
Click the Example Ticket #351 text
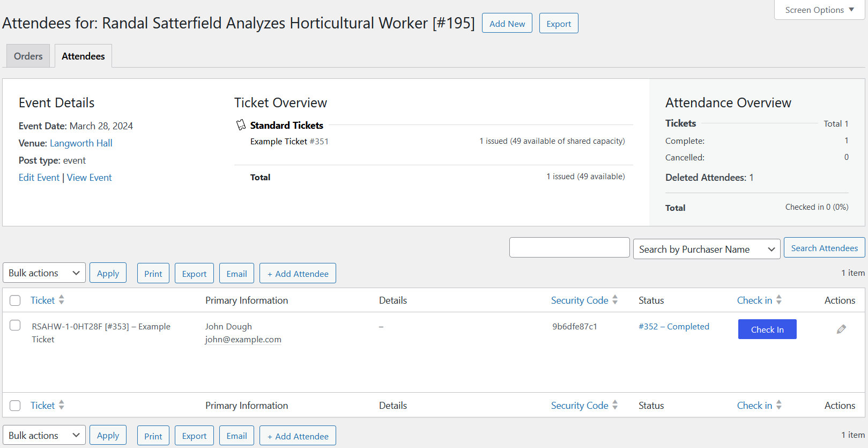coord(290,141)
